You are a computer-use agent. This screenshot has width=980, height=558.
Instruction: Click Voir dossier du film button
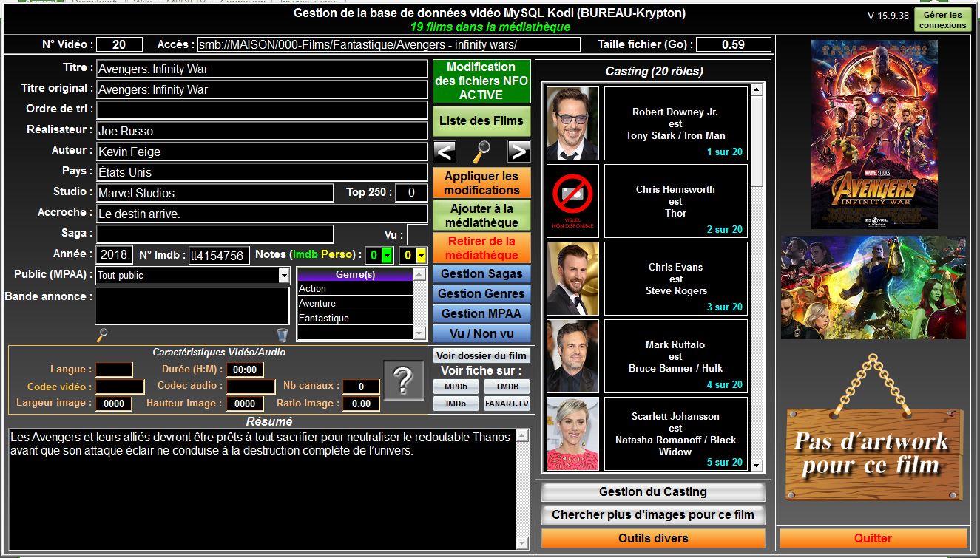pos(481,355)
